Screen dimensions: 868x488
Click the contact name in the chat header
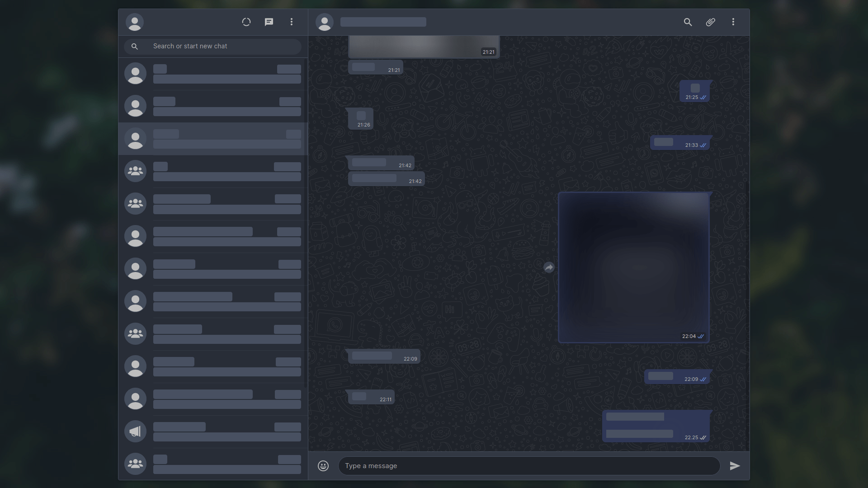383,22
